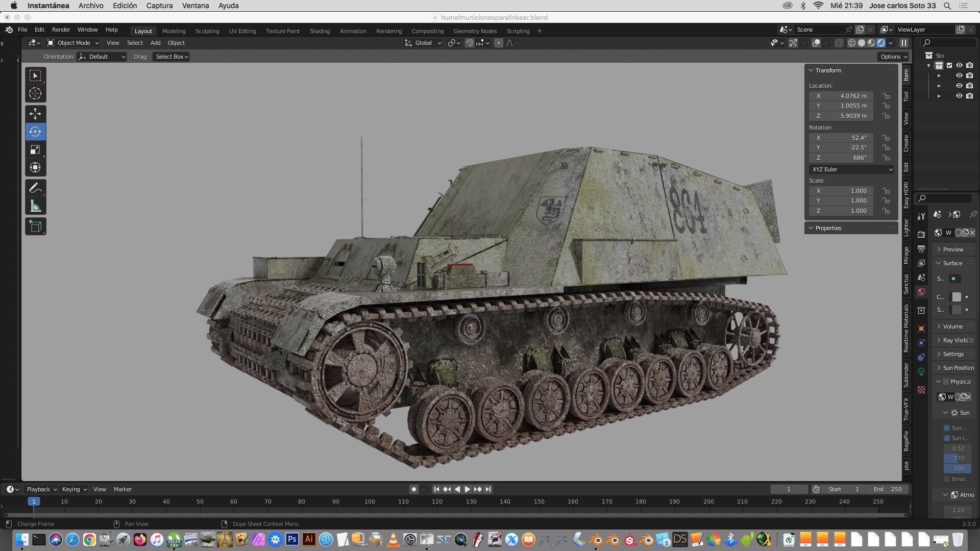This screenshot has height=551, width=980.
Task: Toggle X-ray mode in viewport header
Action: tap(839, 43)
